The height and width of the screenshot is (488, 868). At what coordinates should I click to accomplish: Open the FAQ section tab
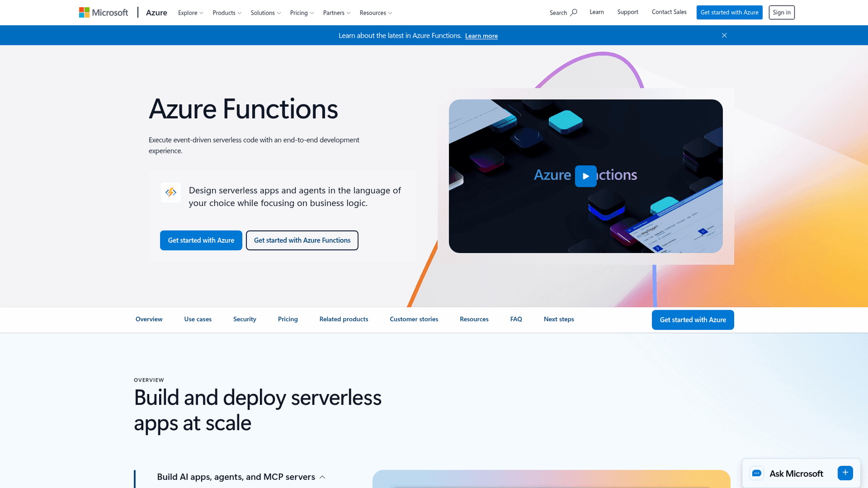(x=516, y=319)
